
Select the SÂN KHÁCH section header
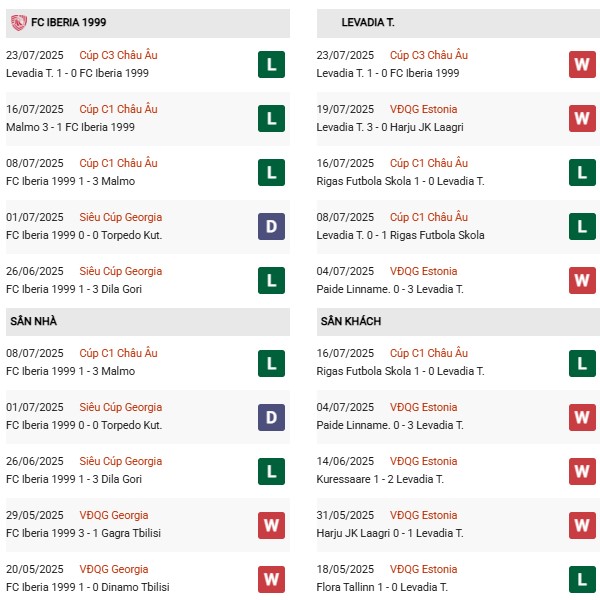[351, 321]
